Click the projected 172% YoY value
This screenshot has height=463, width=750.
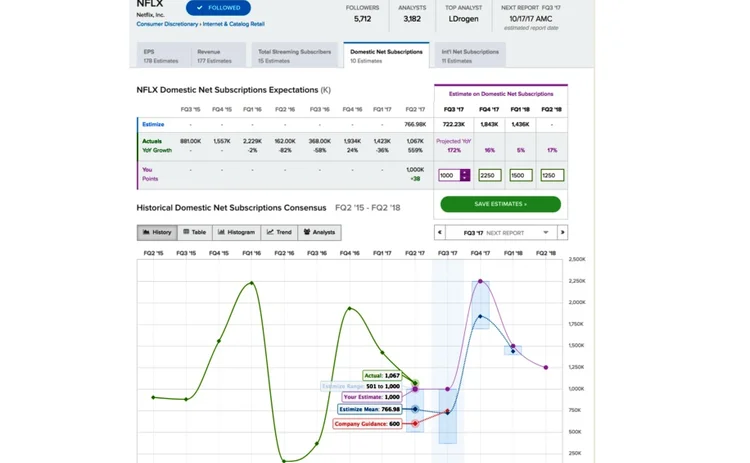(x=454, y=150)
